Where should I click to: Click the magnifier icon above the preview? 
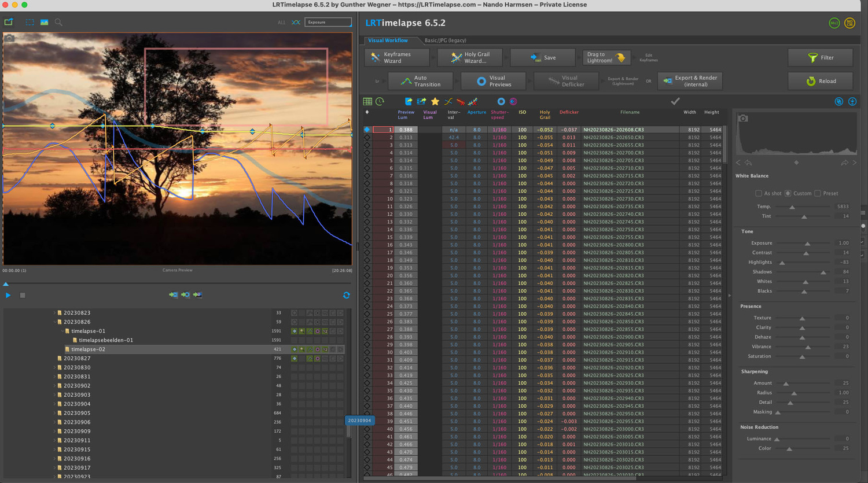(x=58, y=23)
